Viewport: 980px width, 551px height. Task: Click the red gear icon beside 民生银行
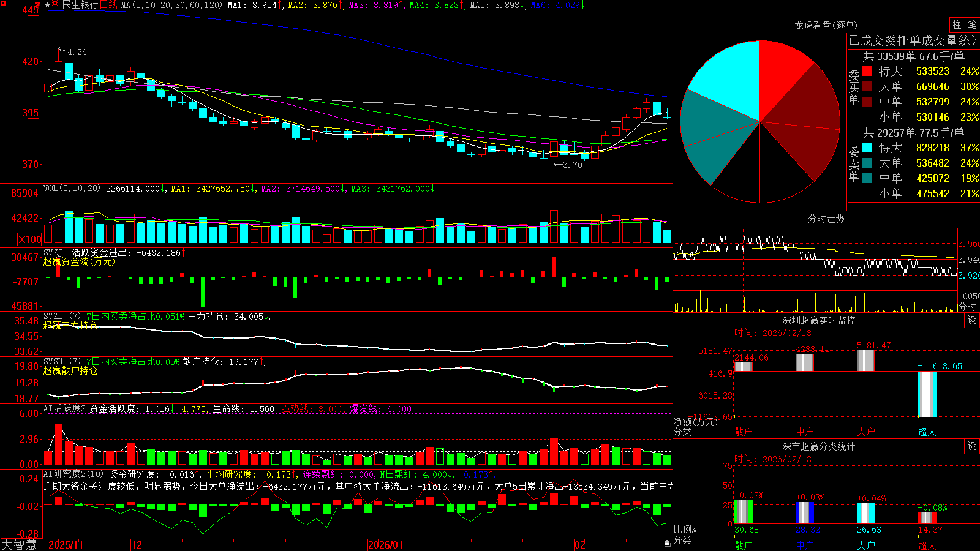pyautogui.click(x=55, y=3)
